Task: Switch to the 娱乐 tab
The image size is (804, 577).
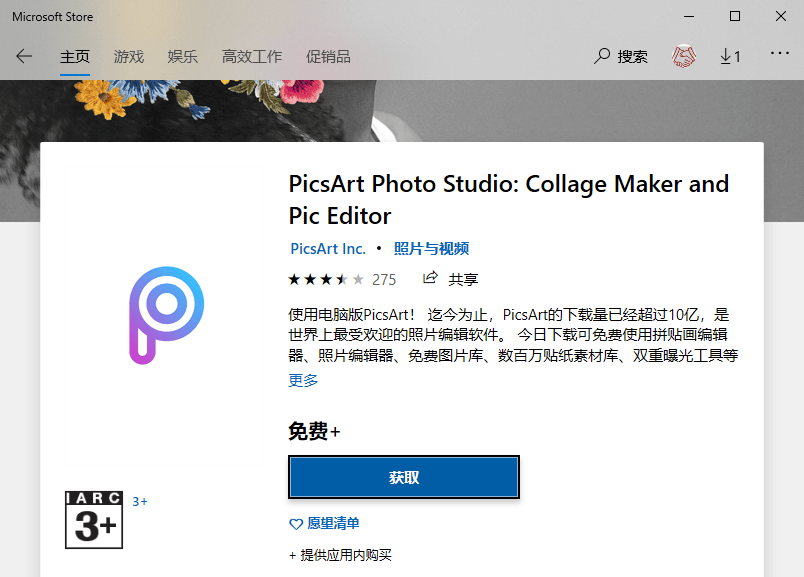Action: pos(183,56)
